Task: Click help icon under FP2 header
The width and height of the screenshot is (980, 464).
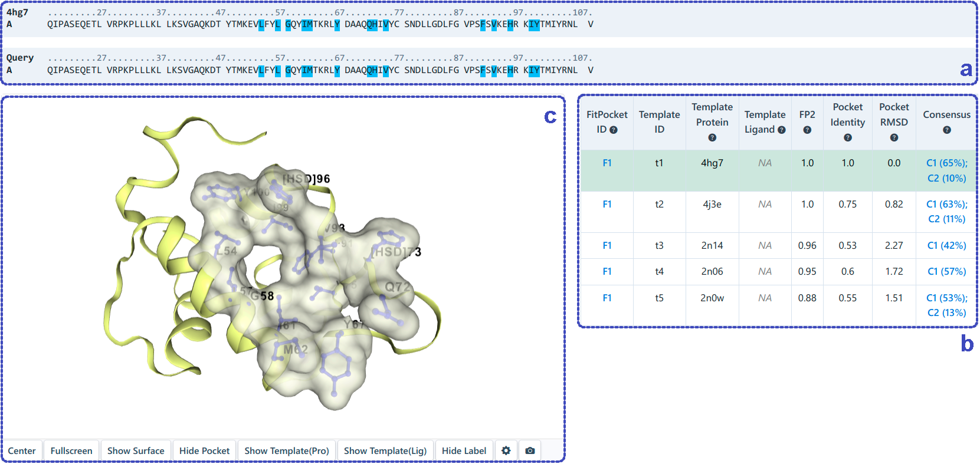Action: pos(807,130)
